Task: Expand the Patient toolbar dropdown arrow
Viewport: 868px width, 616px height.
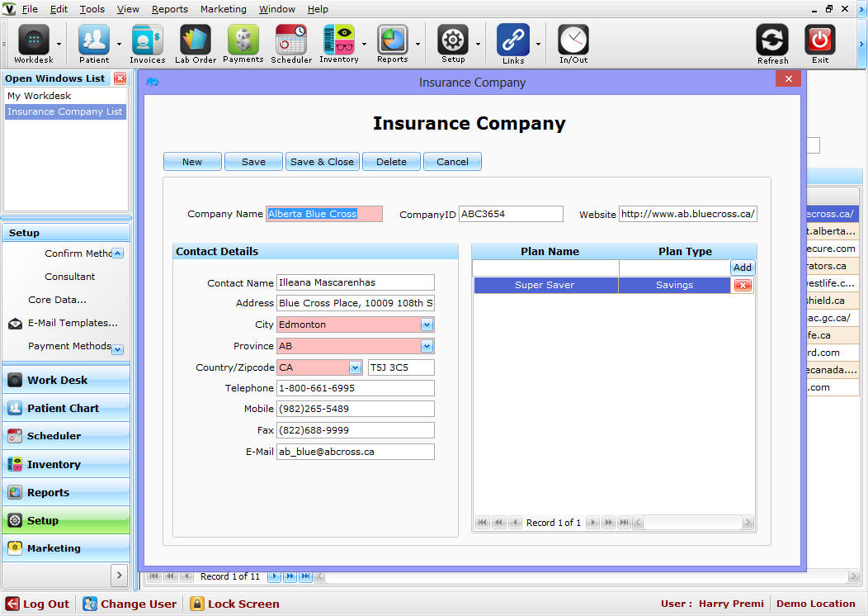Action: (x=119, y=44)
